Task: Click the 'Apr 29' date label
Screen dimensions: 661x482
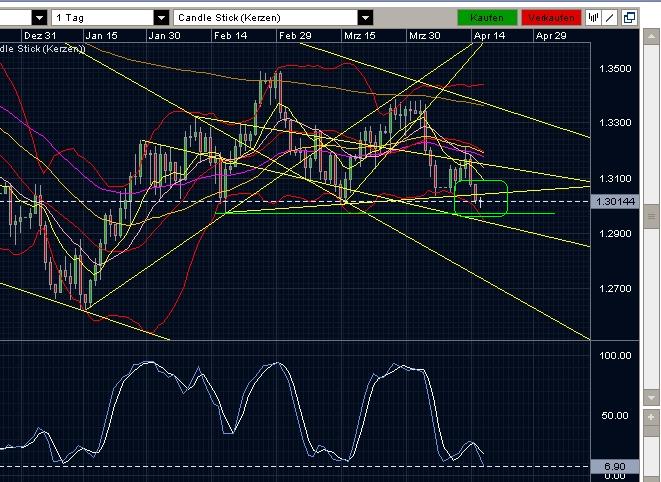Action: (x=551, y=35)
